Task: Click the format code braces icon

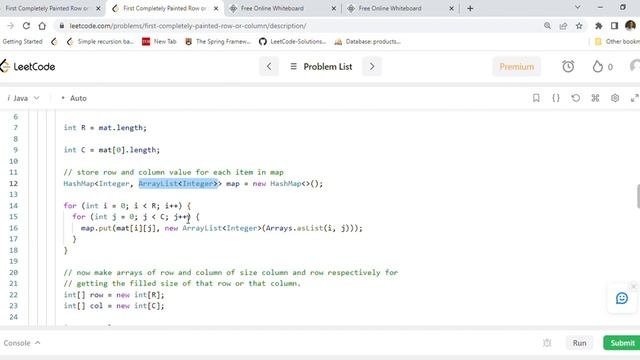Action: [556, 98]
